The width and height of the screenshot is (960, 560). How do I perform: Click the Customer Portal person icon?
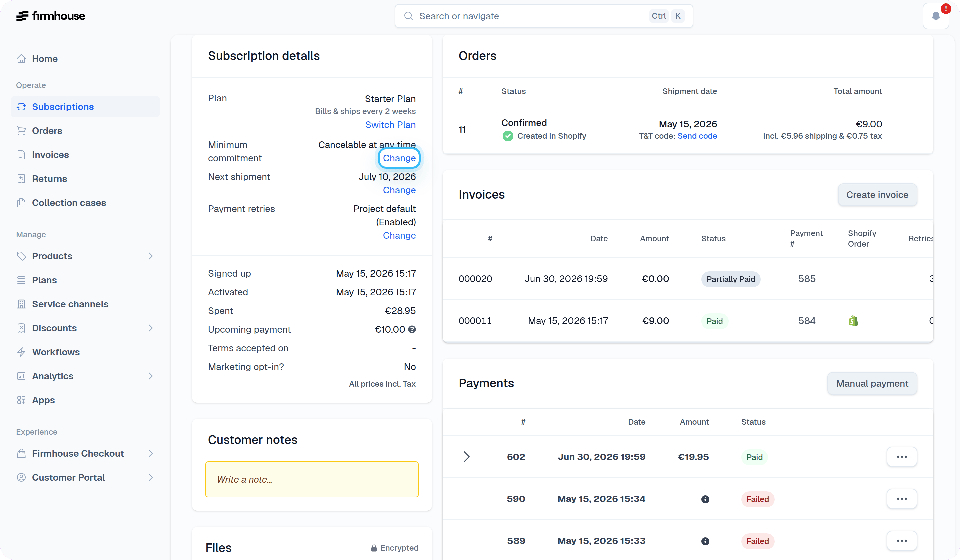[21, 477]
